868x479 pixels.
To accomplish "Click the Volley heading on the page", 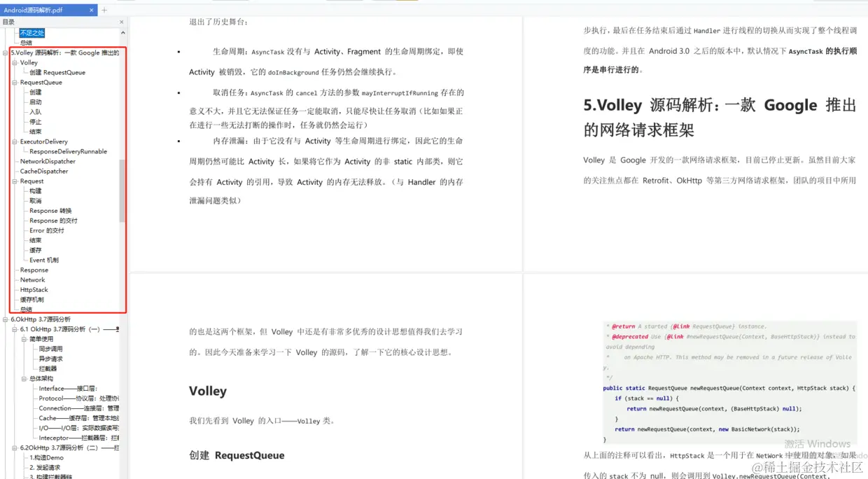I will pos(208,391).
